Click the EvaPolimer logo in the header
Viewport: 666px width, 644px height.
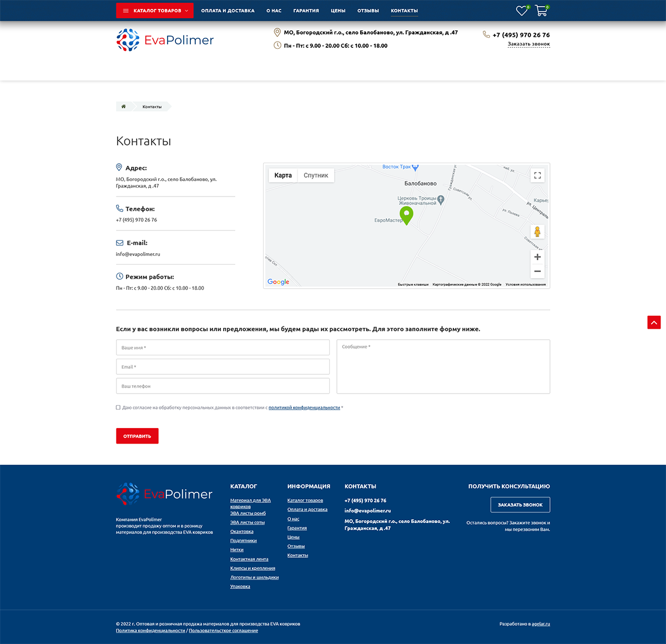[x=165, y=40]
